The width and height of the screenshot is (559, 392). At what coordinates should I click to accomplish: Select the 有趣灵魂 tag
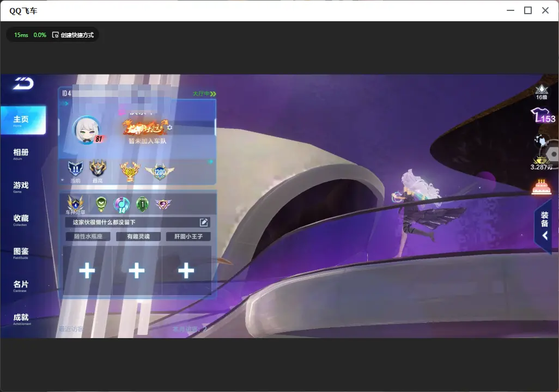(138, 236)
